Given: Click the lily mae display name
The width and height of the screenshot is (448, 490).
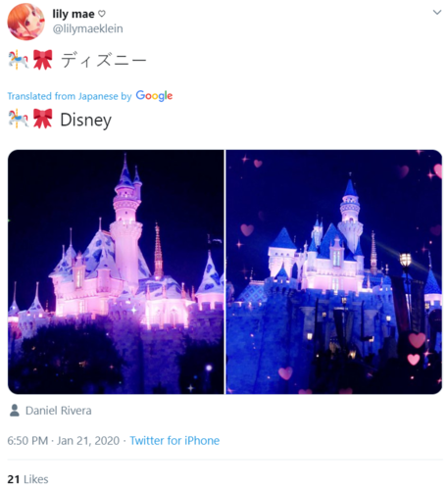Looking at the screenshot, I should click(x=74, y=14).
